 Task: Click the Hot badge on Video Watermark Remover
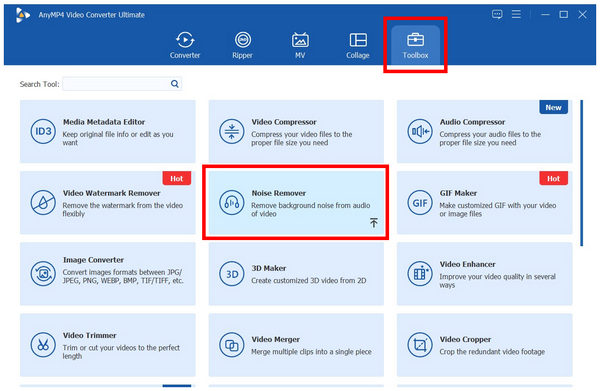click(x=176, y=178)
